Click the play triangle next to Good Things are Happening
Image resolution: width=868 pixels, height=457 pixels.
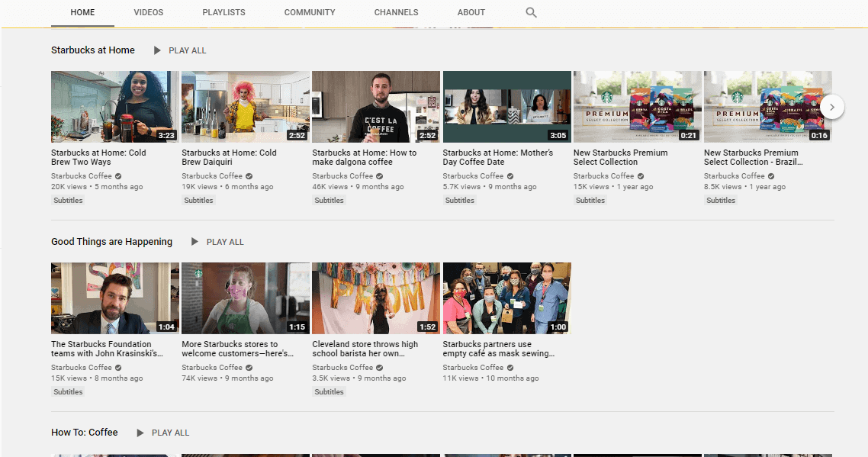coord(194,241)
